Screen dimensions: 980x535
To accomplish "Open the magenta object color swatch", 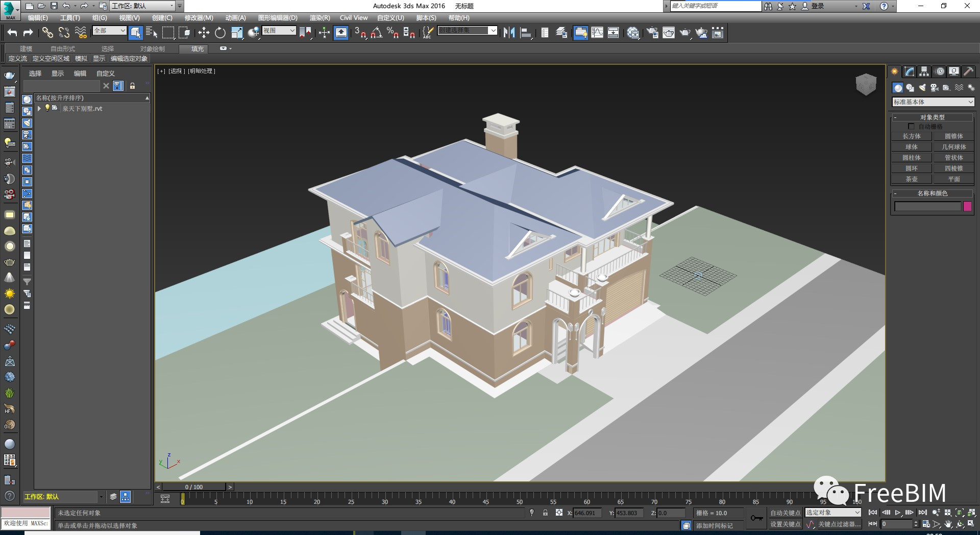I will pos(967,206).
